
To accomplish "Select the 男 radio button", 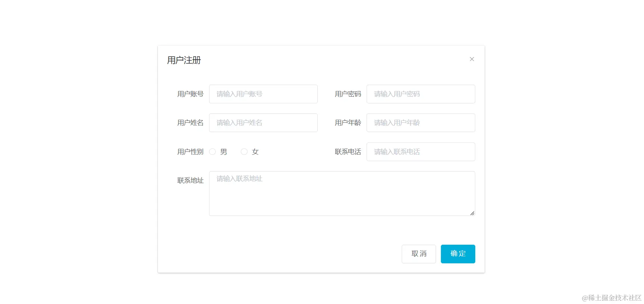I will [x=212, y=152].
